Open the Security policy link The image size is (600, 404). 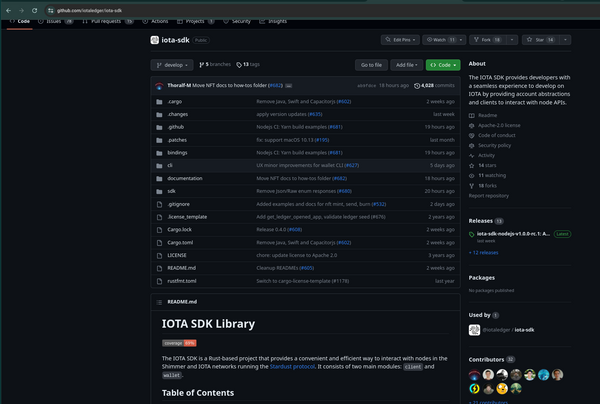tap(494, 145)
